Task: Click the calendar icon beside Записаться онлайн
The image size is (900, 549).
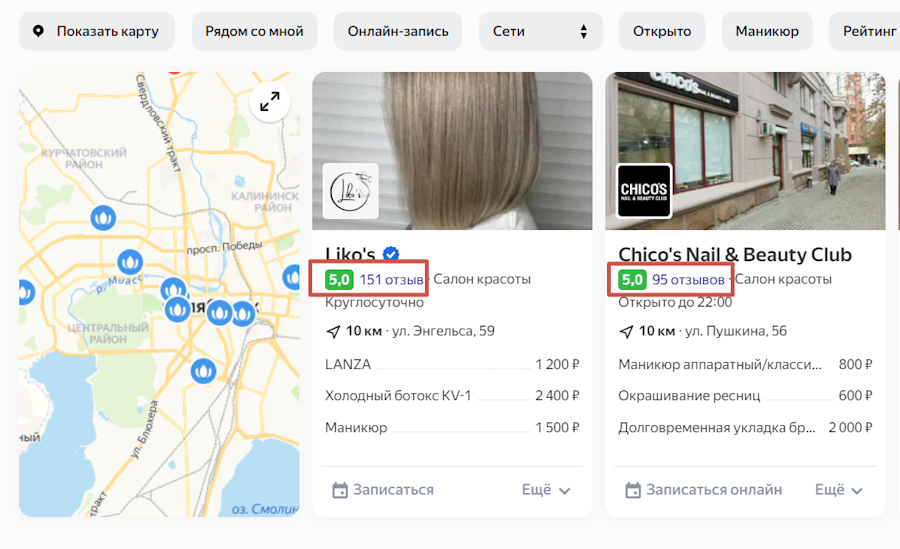Action: click(633, 490)
